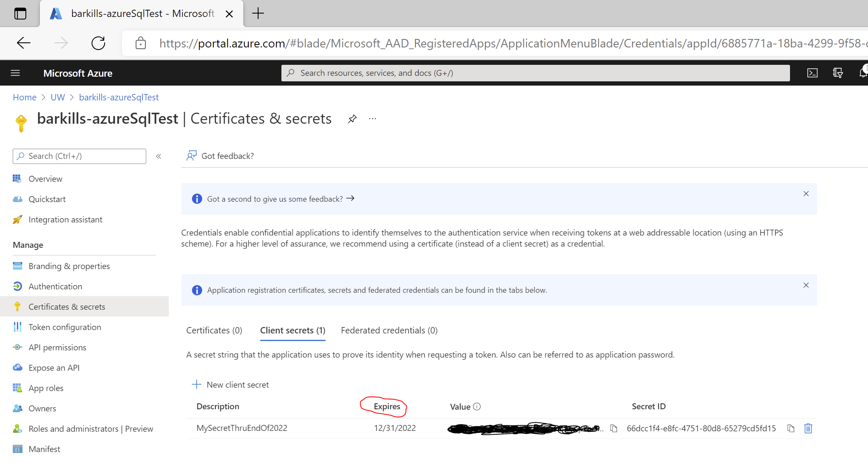Open the browser tab actions menu icon

point(20,14)
